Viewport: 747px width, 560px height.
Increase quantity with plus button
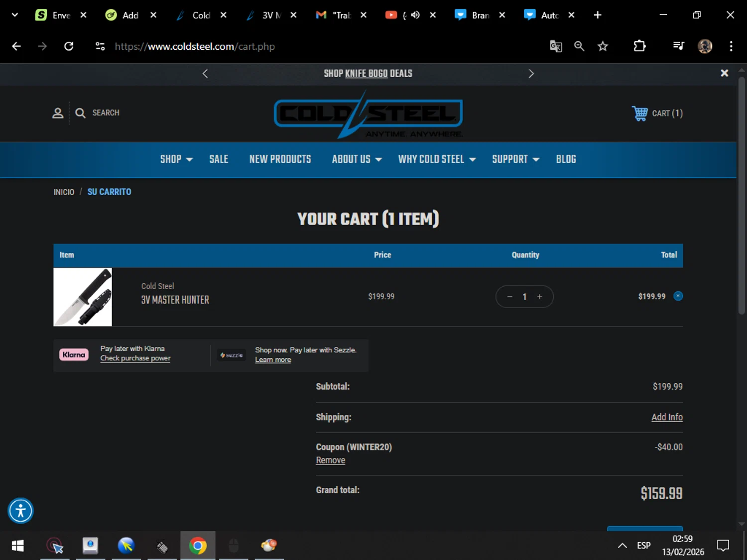point(539,297)
